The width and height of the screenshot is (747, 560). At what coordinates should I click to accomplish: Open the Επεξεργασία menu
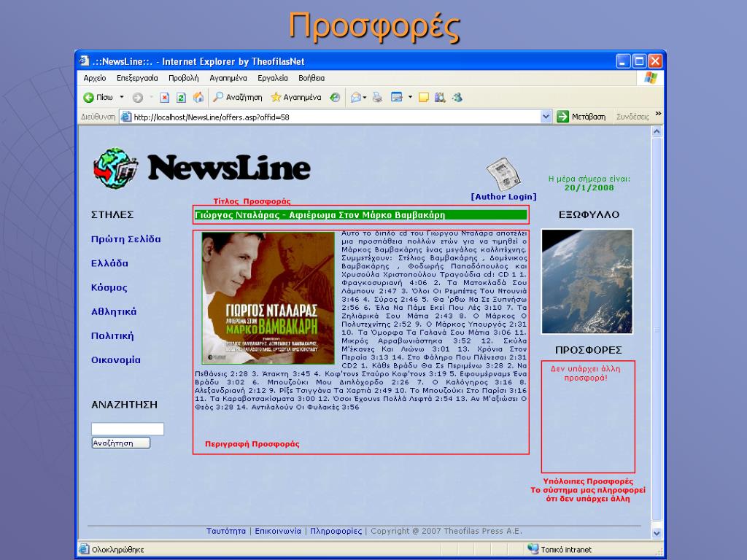point(137,78)
